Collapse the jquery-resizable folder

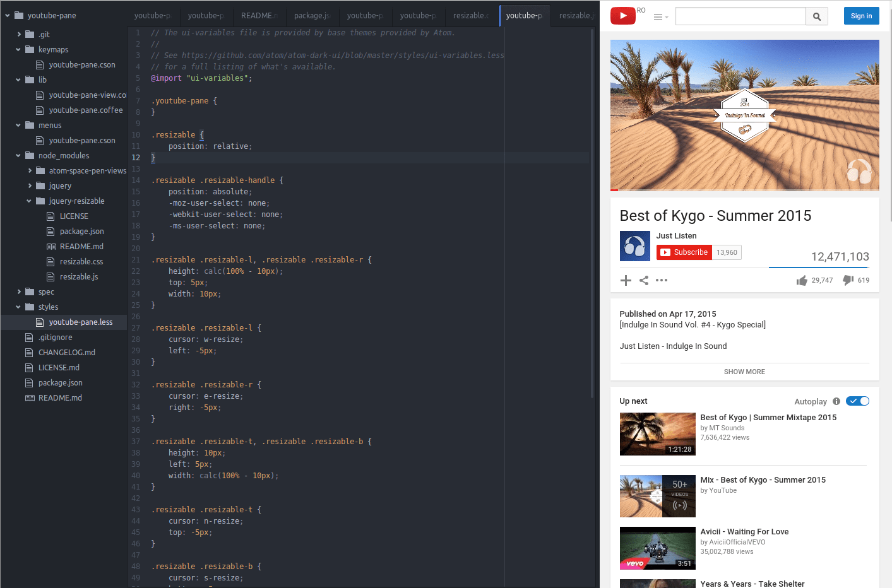[x=29, y=201]
